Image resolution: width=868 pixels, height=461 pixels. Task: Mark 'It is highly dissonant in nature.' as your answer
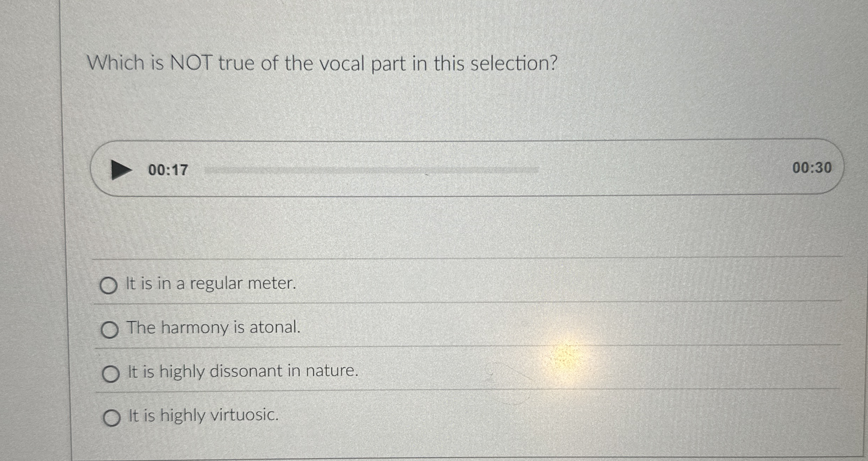241,371
